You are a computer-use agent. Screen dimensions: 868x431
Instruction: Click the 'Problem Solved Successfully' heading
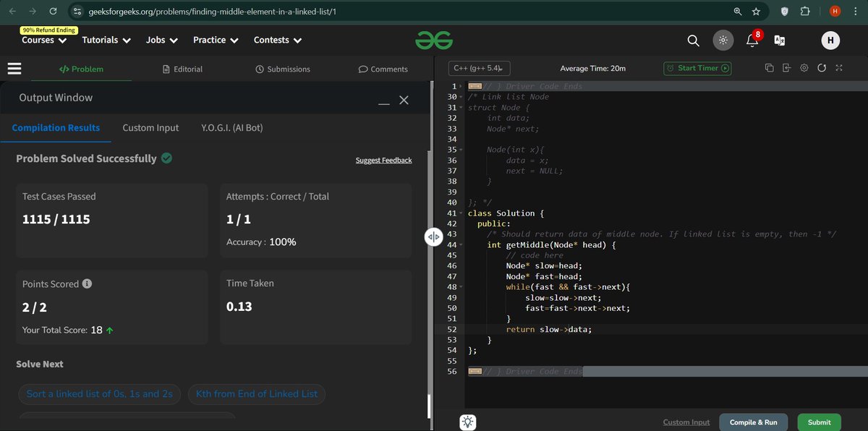[86, 158]
